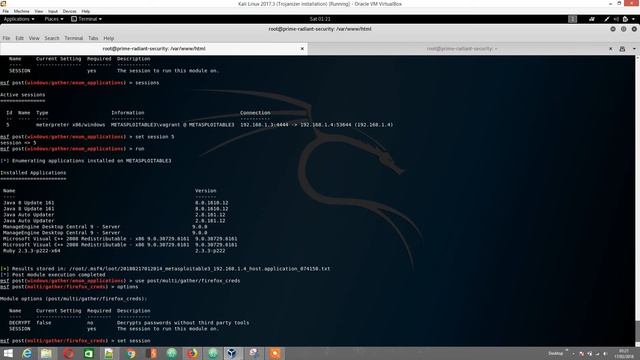Open the terminal's Tabs menu
Image resolution: width=640 pixels, height=360 pixels.
tap(93, 38)
